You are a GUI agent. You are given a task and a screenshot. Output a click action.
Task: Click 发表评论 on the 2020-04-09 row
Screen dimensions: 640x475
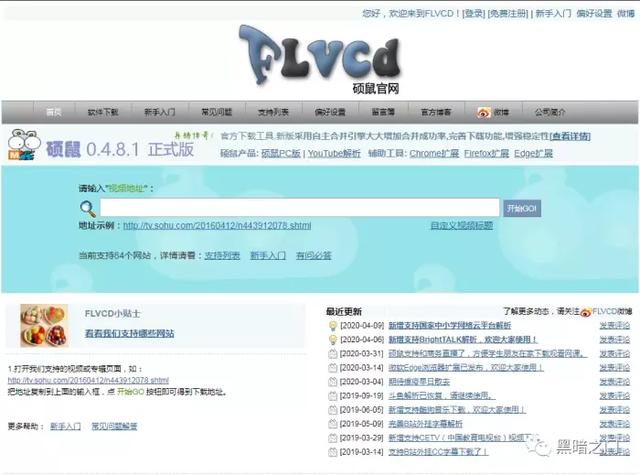pos(615,326)
